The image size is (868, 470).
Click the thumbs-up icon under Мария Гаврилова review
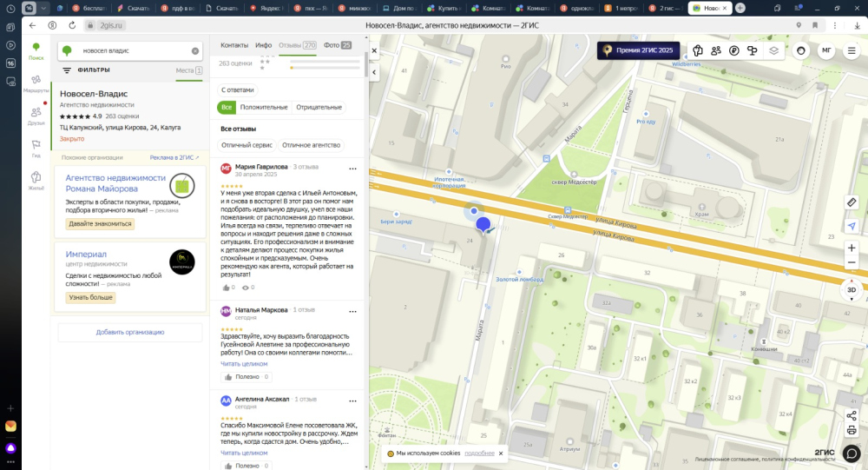pyautogui.click(x=226, y=288)
